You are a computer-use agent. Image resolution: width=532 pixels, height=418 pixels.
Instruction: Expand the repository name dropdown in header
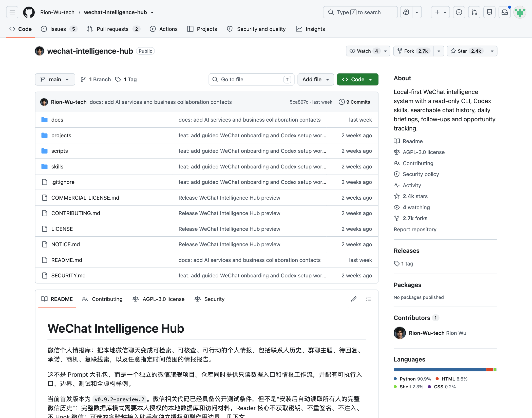click(x=152, y=12)
